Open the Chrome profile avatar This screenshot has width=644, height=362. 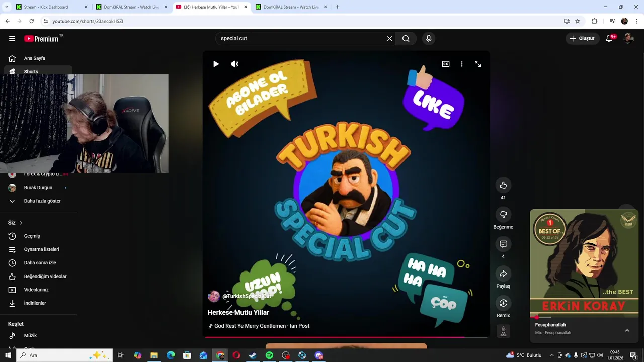tap(624, 21)
